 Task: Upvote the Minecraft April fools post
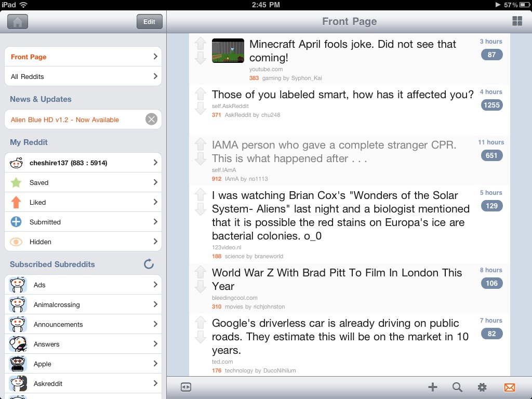201,44
